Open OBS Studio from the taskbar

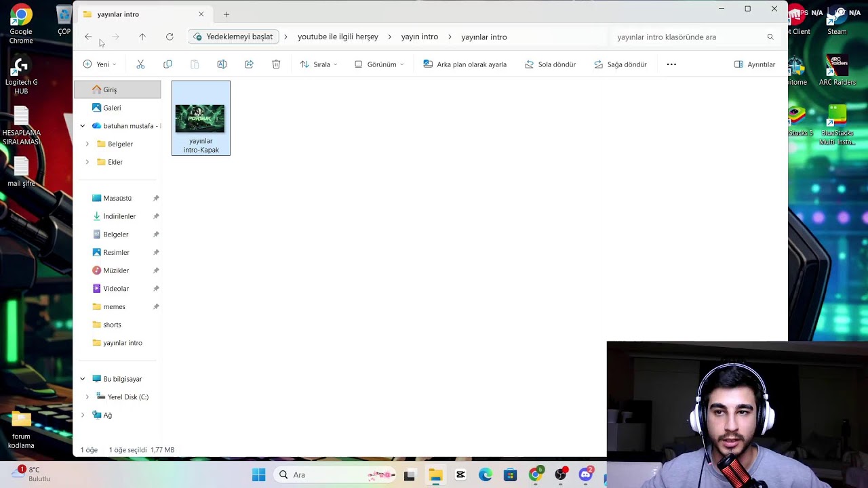[x=561, y=475]
